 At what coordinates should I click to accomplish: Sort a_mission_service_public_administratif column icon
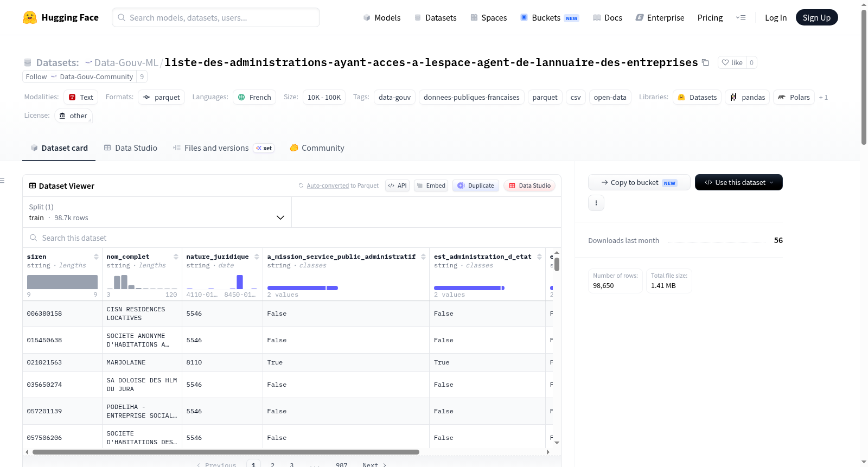pyautogui.click(x=423, y=257)
